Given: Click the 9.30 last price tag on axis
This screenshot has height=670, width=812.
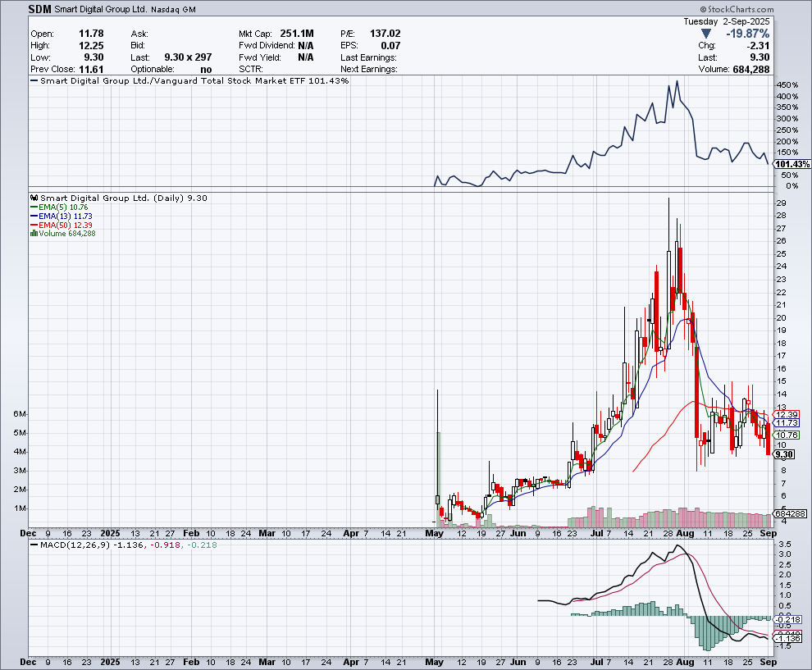Looking at the screenshot, I should (784, 454).
